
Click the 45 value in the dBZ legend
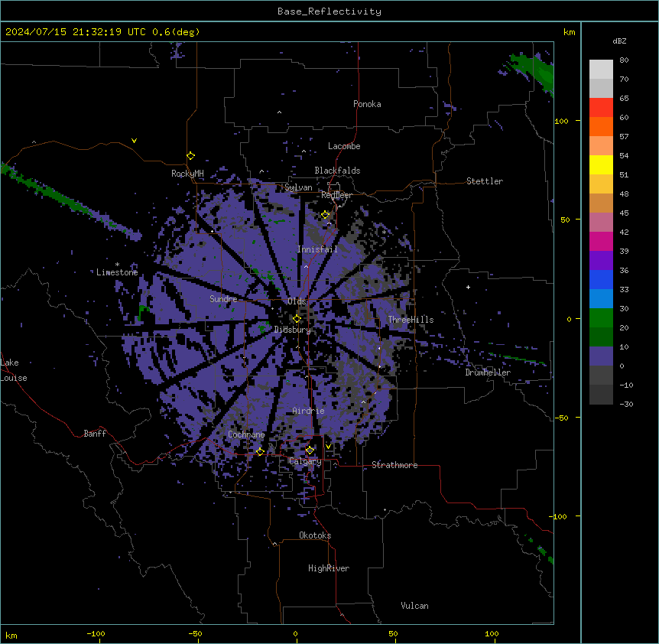tap(624, 213)
